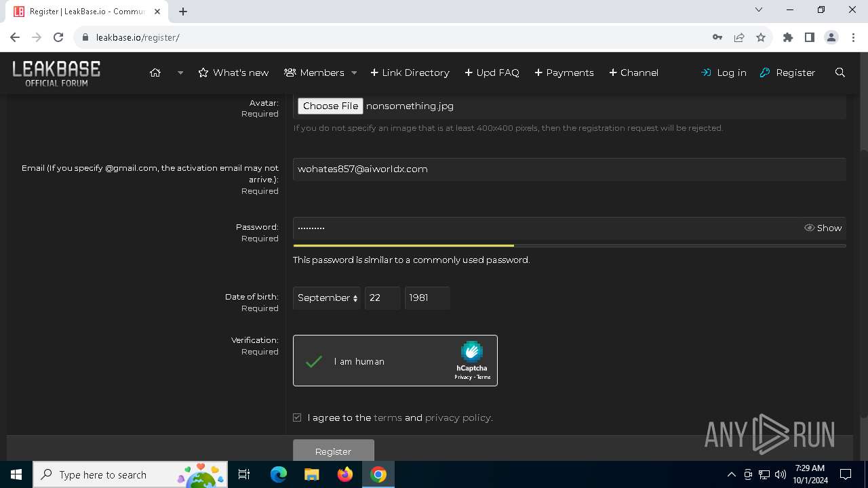Open Task View on the taskbar
The height and width of the screenshot is (488, 868).
(x=244, y=474)
